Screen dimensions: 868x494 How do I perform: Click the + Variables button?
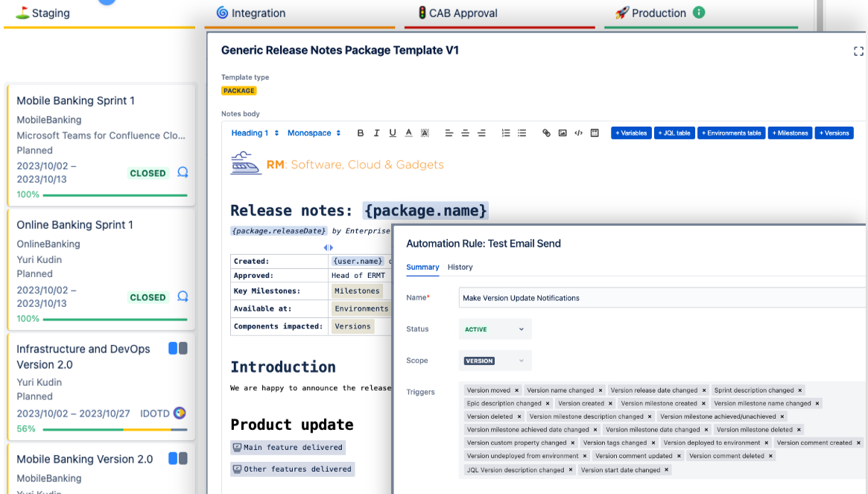tap(631, 133)
